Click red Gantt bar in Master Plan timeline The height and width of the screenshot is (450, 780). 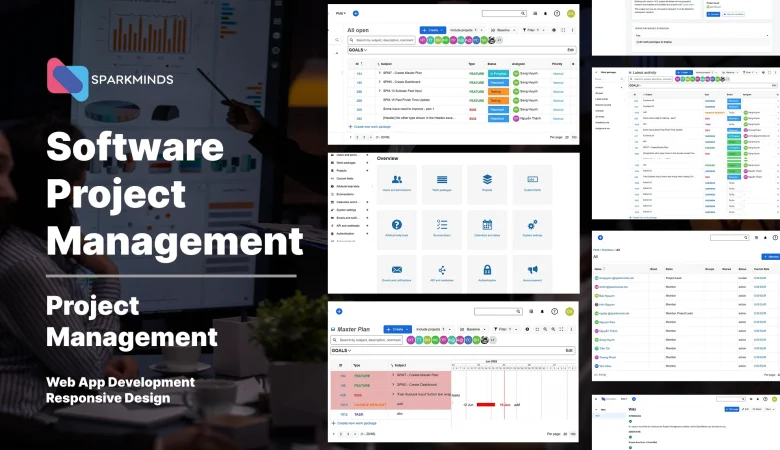click(x=486, y=405)
